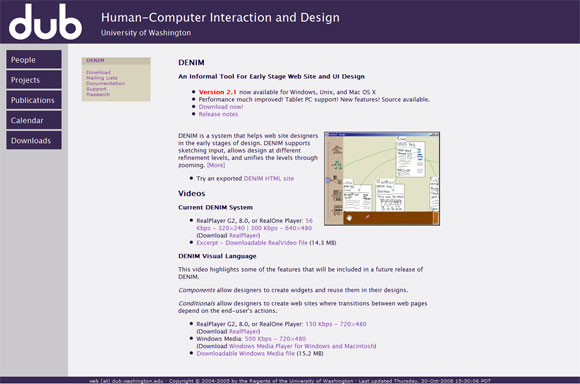580x384 pixels.
Task: Open the Research sidebar link
Action: click(98, 94)
